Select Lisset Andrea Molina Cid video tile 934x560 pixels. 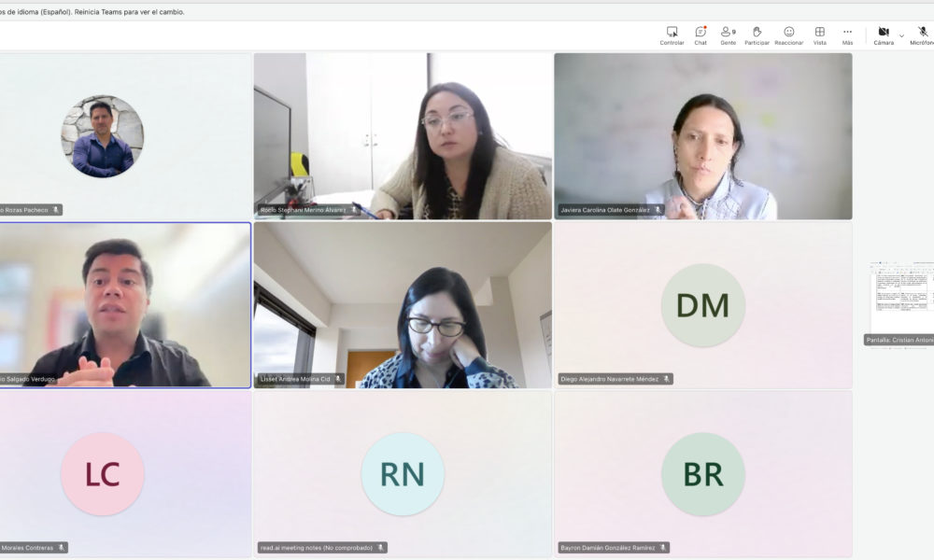click(x=403, y=305)
